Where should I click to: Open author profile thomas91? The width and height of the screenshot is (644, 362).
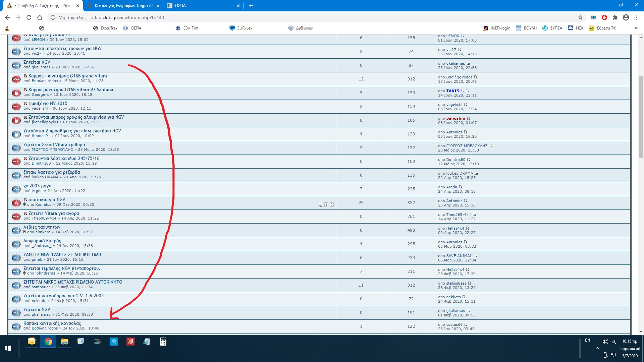pos(41,136)
